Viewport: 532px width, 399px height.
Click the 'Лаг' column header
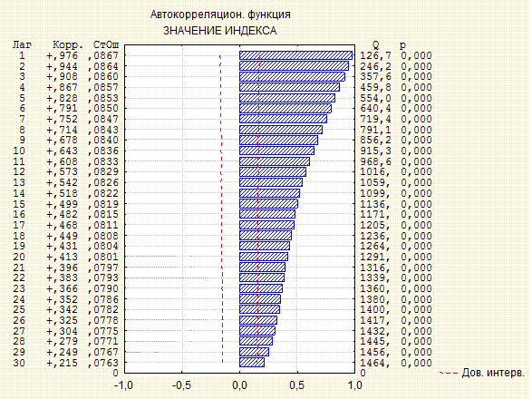(x=22, y=44)
